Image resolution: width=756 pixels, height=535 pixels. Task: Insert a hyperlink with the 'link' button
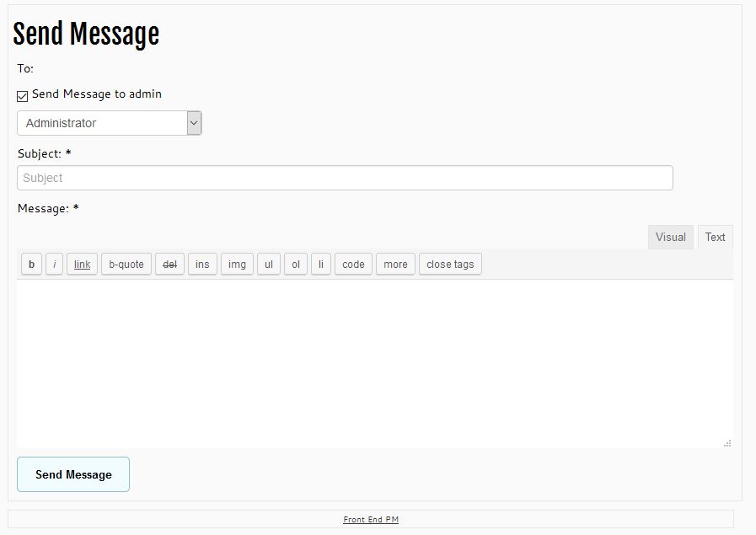click(82, 265)
